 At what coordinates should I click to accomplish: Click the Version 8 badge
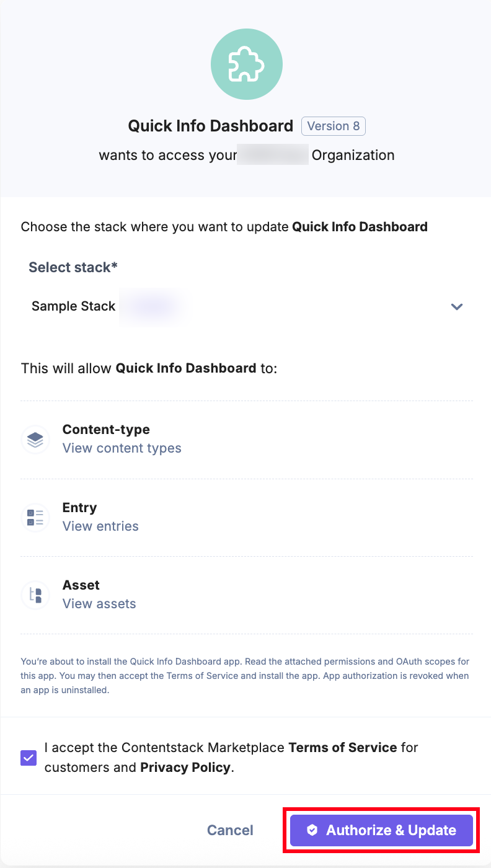tap(333, 126)
